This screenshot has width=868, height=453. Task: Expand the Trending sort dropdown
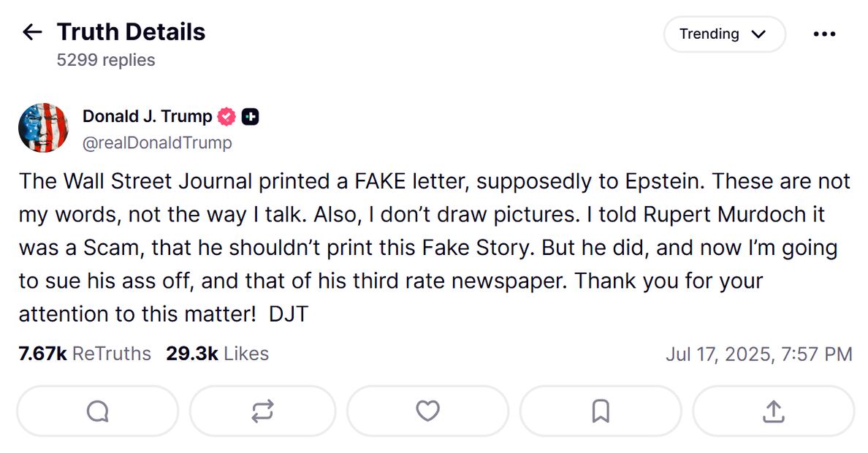723,34
